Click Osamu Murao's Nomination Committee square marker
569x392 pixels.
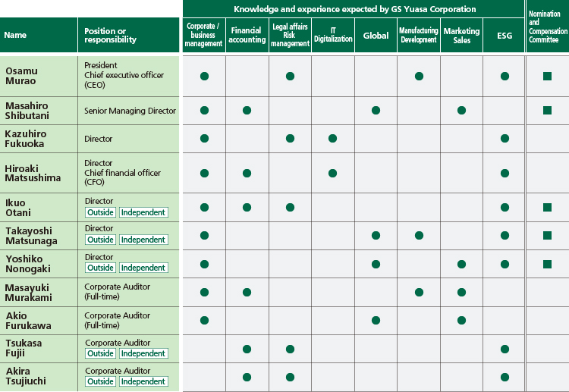(x=547, y=76)
